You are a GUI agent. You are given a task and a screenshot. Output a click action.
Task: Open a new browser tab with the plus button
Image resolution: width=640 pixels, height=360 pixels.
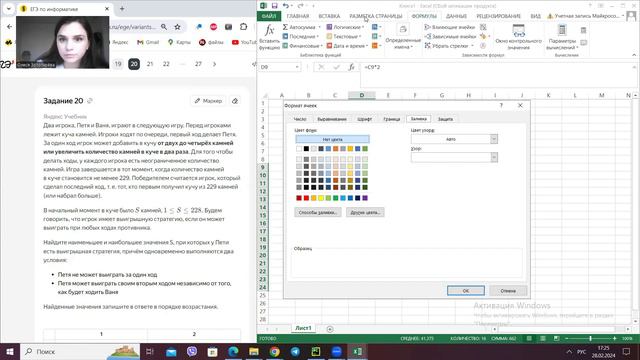[x=122, y=9]
